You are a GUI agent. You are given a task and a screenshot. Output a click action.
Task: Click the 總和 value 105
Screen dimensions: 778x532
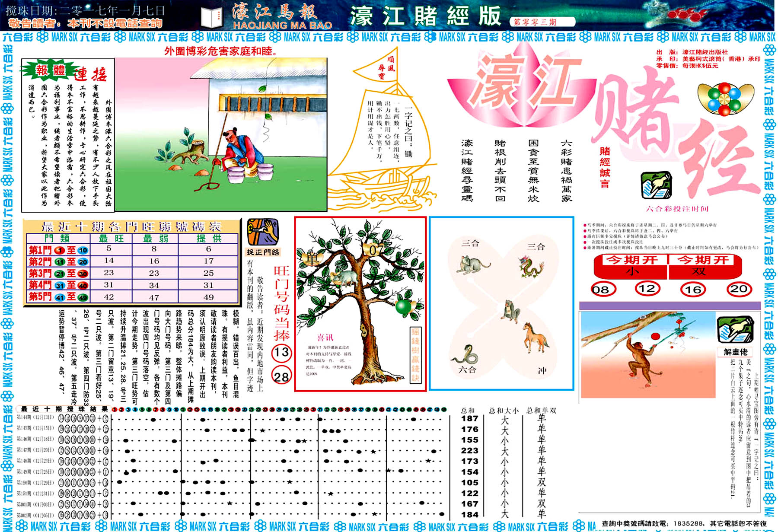pos(469,482)
